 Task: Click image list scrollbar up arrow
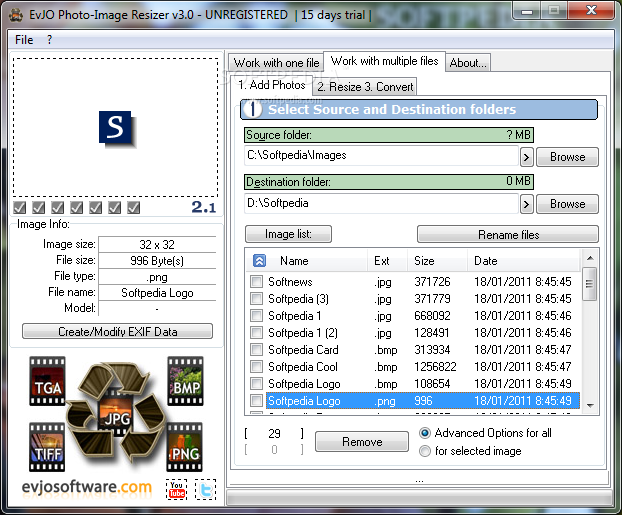click(x=590, y=258)
